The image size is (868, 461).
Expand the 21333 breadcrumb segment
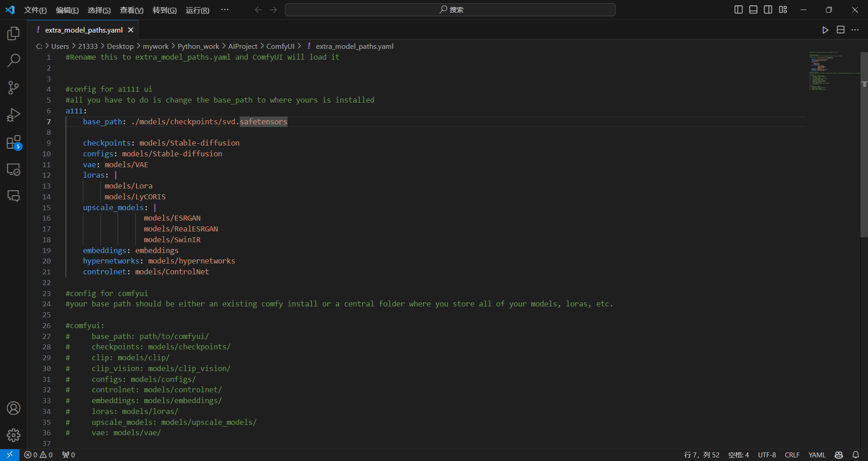click(x=88, y=46)
